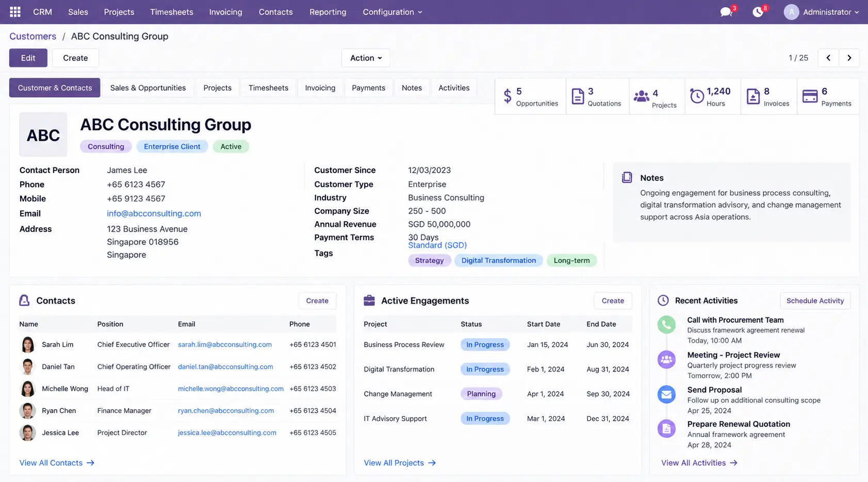Open the Projects people stat button
The image size is (868, 482).
click(x=657, y=96)
